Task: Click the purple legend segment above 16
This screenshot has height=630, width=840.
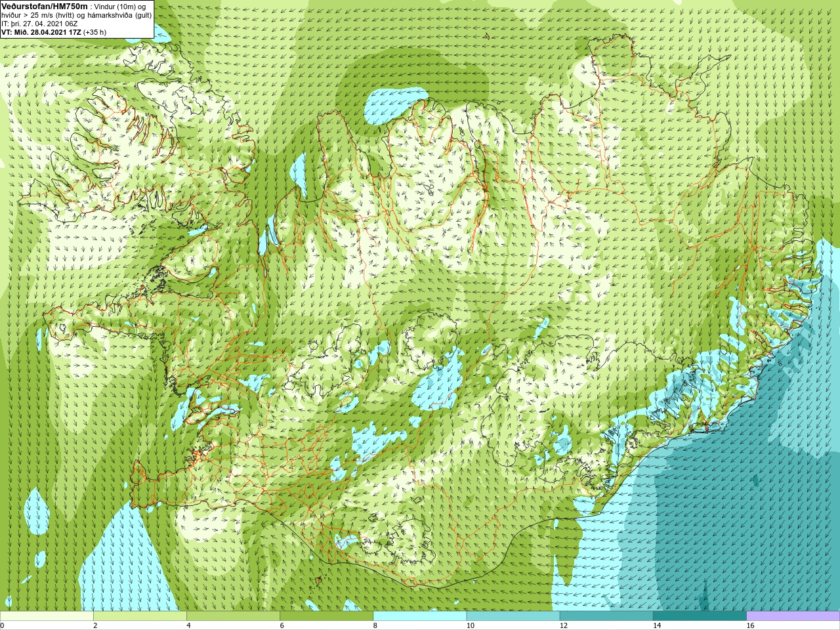Action: click(793, 616)
